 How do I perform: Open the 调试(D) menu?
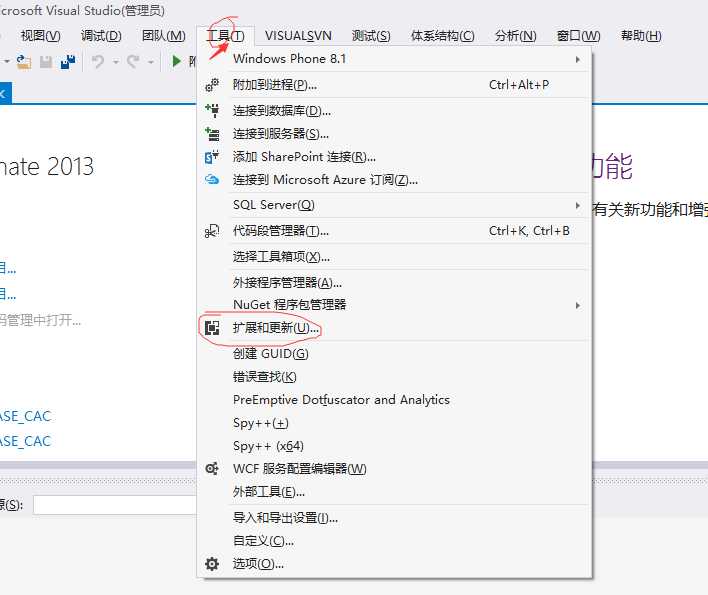pyautogui.click(x=101, y=36)
